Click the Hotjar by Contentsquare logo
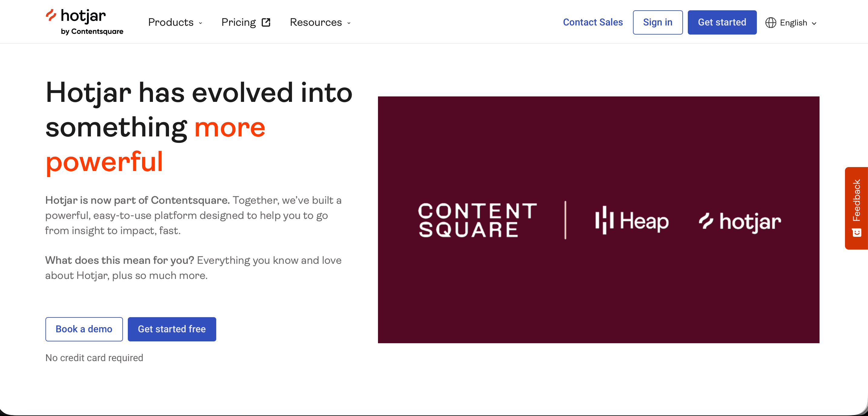The width and height of the screenshot is (868, 416). (84, 22)
